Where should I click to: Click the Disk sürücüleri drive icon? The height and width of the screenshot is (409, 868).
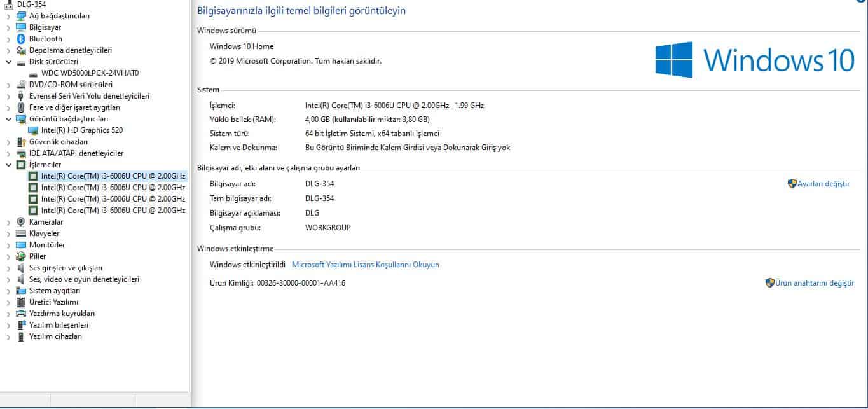coord(21,62)
